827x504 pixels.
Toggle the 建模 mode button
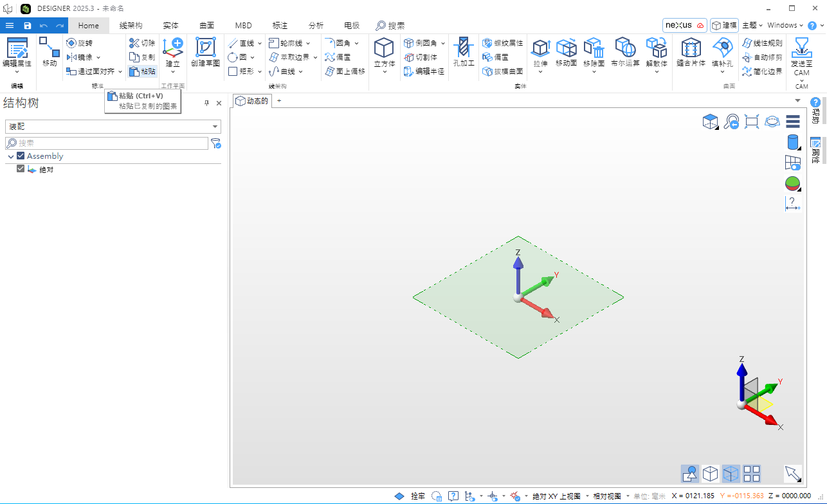[724, 25]
